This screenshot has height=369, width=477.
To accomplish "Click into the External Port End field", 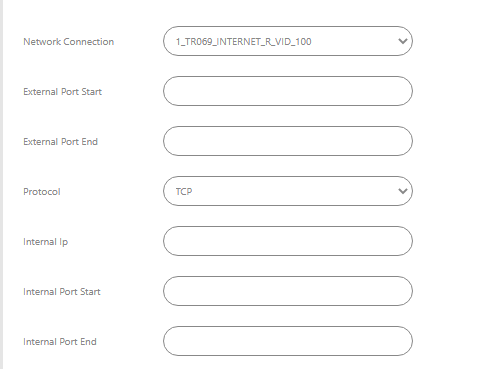I will coord(288,141).
